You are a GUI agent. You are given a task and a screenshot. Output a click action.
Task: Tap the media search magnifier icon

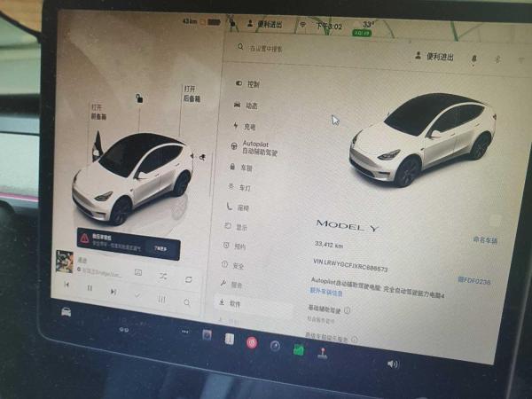[186, 302]
